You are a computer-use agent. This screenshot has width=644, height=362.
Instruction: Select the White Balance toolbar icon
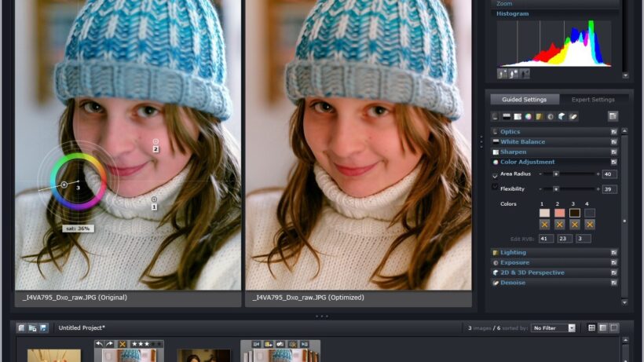point(507,117)
